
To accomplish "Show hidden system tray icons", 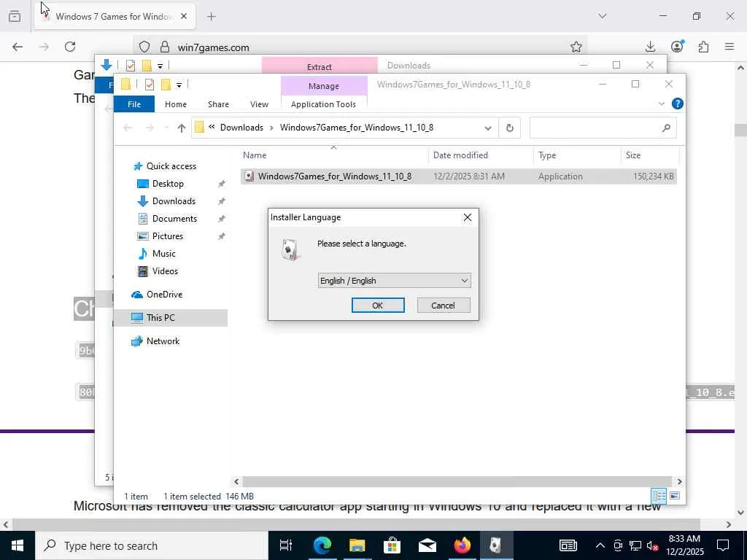I will (x=600, y=545).
